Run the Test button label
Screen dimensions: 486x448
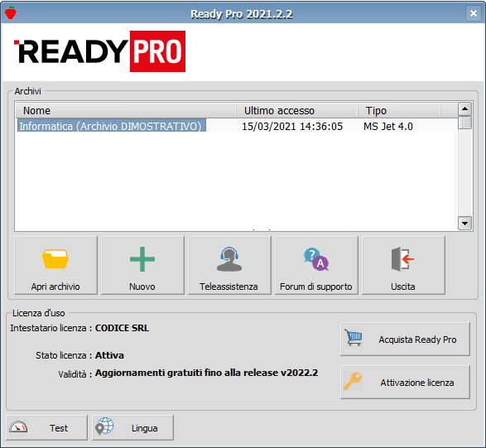[59, 428]
